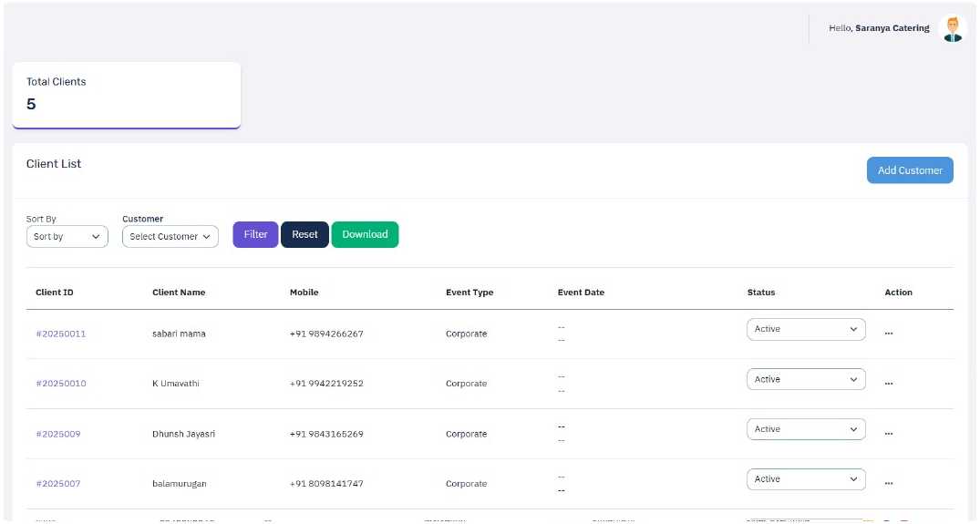Click the Reset button
Viewport: 980px width, 524px height.
(x=305, y=235)
